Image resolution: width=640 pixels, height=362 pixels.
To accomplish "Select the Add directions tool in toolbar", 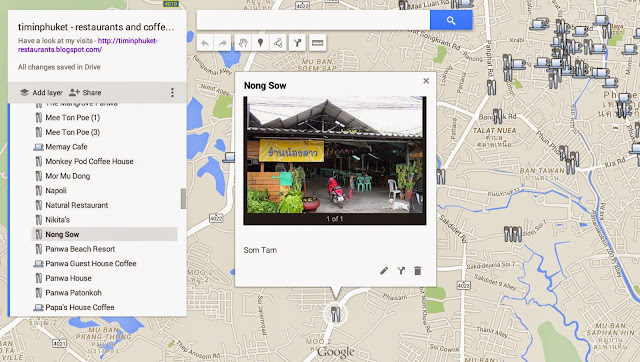I will tap(298, 43).
